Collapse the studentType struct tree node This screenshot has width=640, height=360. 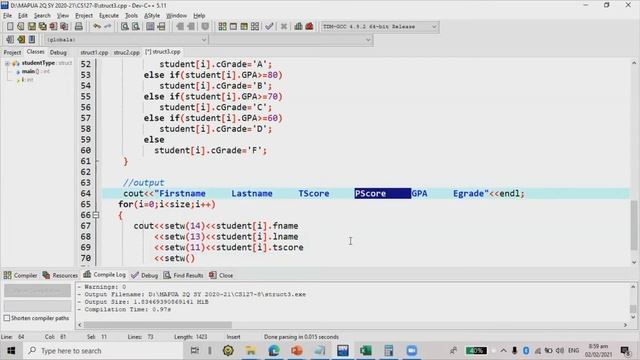pos(7,63)
